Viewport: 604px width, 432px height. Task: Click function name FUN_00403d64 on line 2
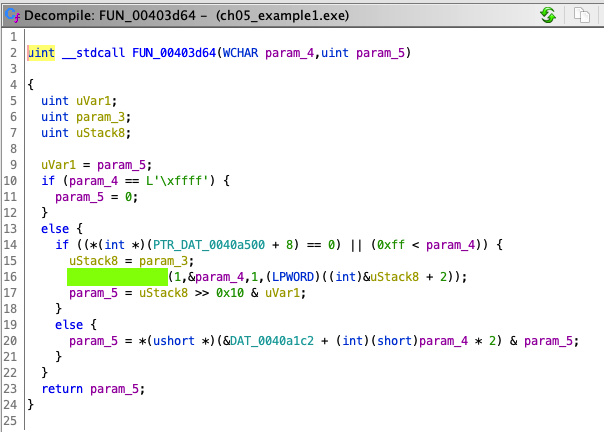tap(174, 53)
